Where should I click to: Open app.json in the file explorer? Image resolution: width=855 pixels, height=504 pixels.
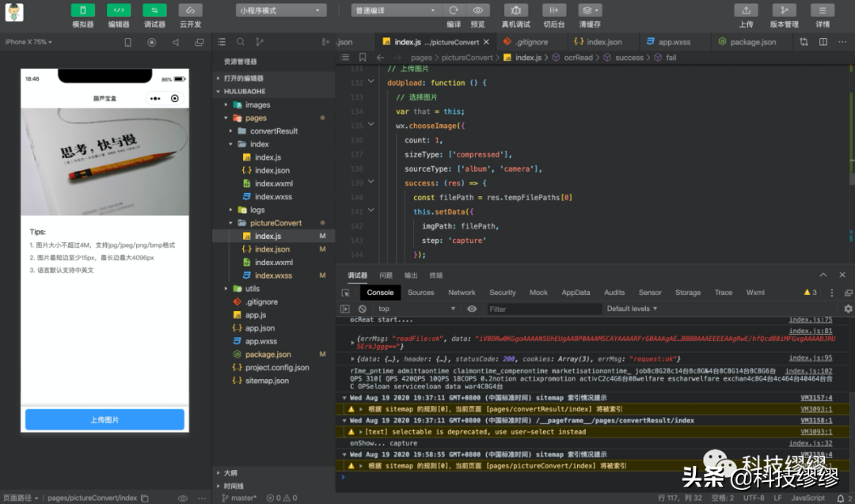[260, 328]
